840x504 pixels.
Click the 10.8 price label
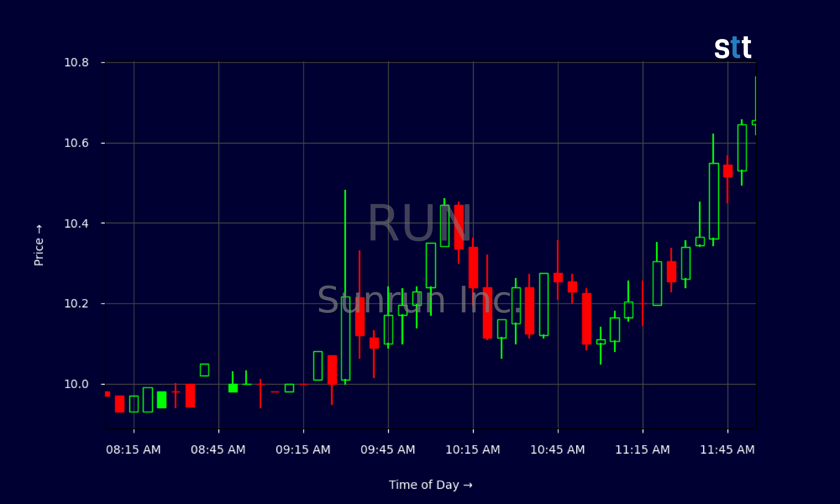pos(76,63)
